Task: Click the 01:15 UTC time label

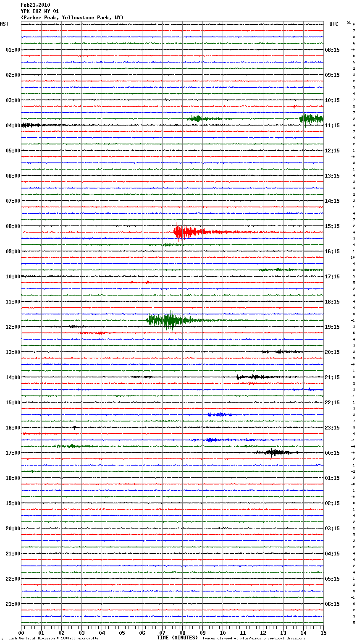Action: (332, 478)
